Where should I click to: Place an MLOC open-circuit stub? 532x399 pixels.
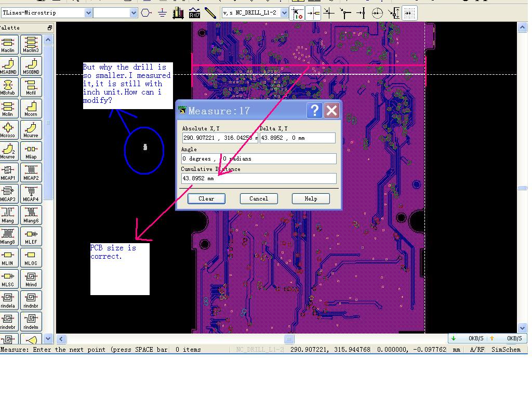(x=31, y=258)
